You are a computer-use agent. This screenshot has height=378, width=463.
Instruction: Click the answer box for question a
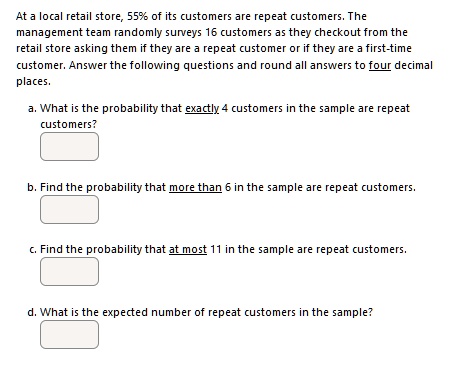pyautogui.click(x=69, y=147)
